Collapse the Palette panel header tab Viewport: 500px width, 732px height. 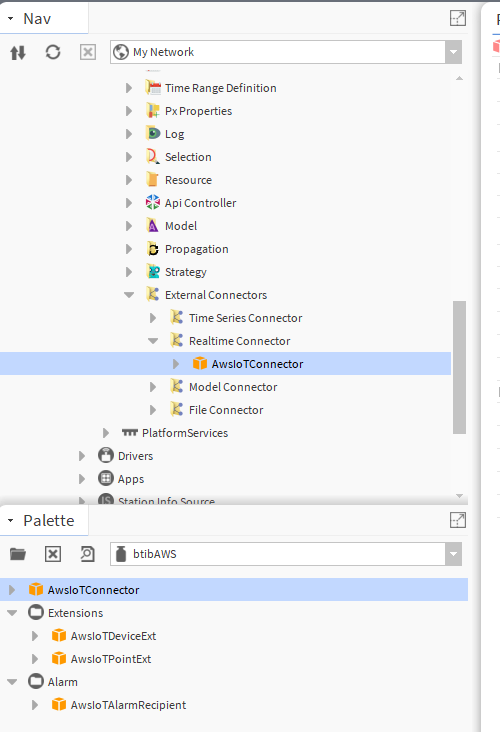coord(10,520)
